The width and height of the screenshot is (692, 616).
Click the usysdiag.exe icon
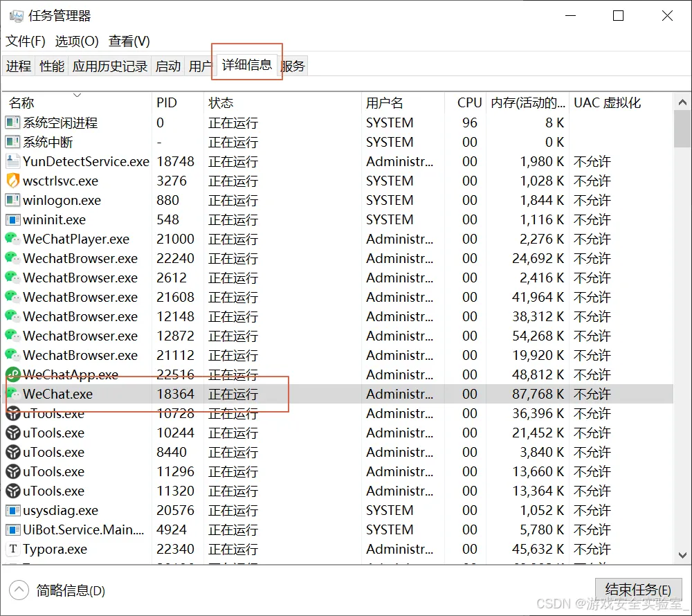point(12,511)
